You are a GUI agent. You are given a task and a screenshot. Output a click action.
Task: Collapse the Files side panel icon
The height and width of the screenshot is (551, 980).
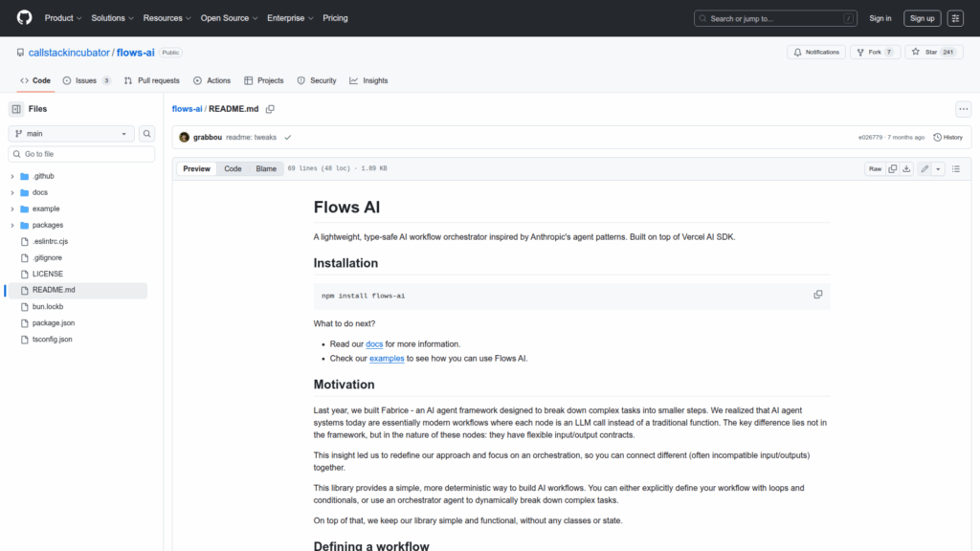click(16, 109)
